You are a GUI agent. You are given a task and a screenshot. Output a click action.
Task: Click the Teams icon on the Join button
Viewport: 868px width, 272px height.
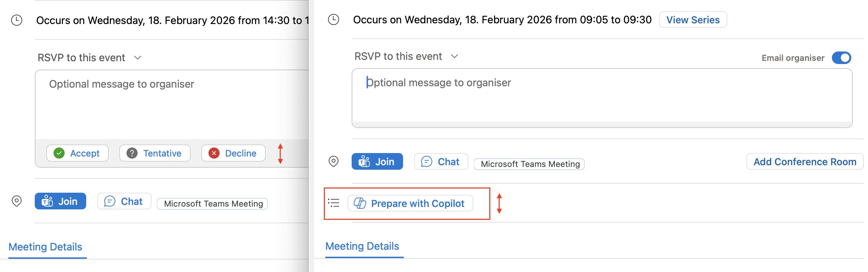pos(48,201)
